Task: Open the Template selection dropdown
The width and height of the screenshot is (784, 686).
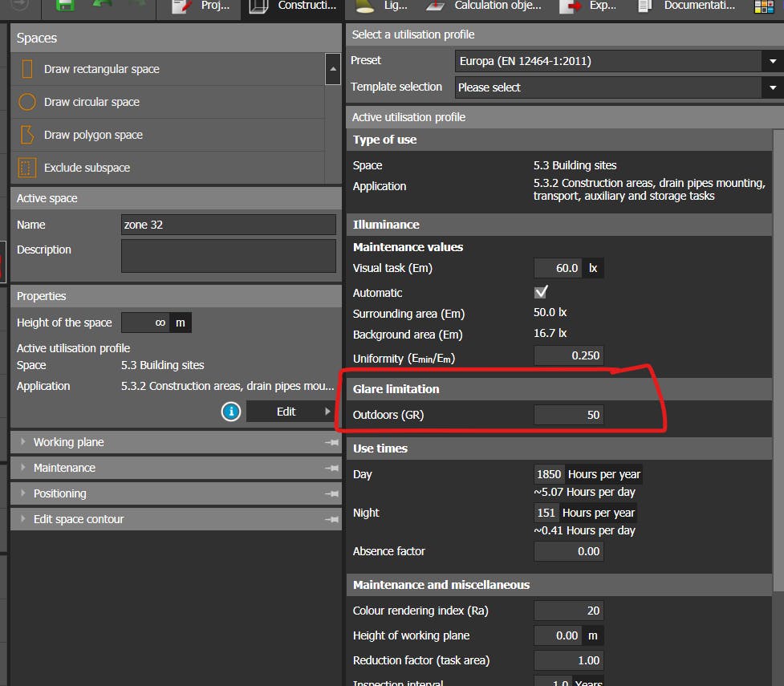Action: click(x=619, y=87)
